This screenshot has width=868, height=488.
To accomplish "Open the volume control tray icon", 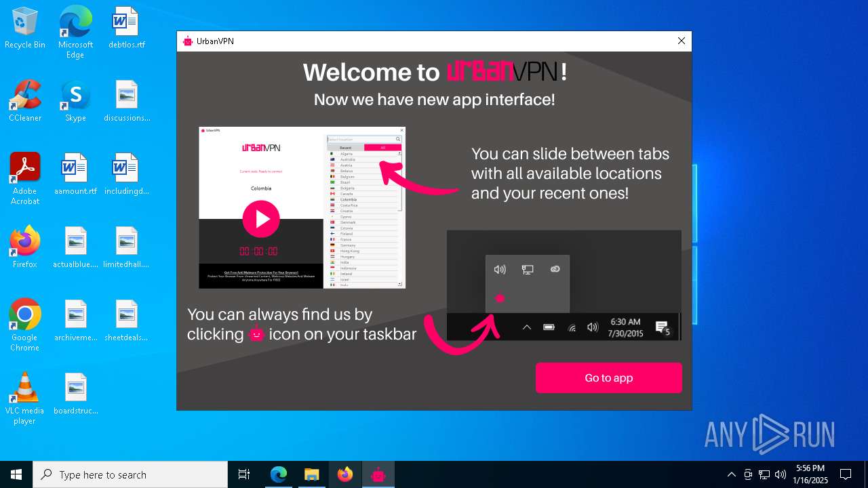I will [x=781, y=474].
